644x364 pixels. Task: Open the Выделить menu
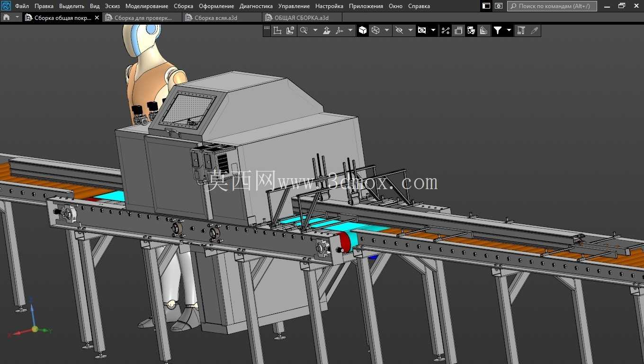tap(72, 6)
